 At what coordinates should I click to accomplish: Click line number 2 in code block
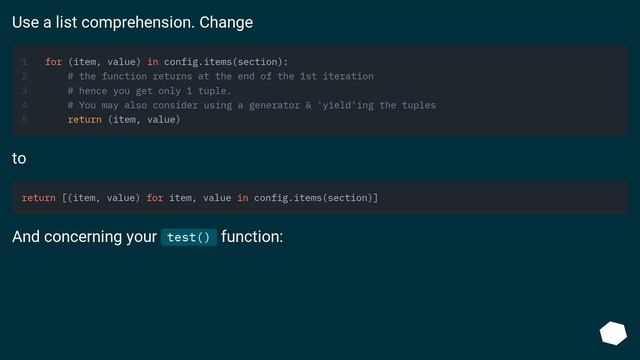click(x=24, y=76)
